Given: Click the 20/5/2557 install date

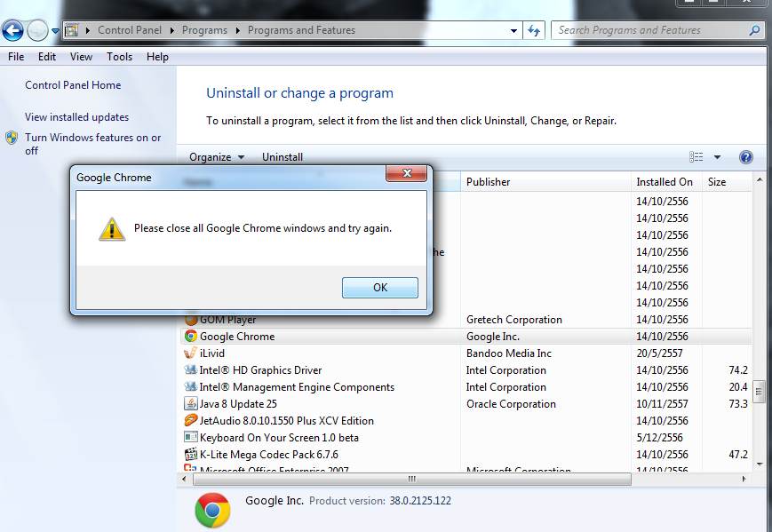Looking at the screenshot, I should pyautogui.click(x=659, y=353).
